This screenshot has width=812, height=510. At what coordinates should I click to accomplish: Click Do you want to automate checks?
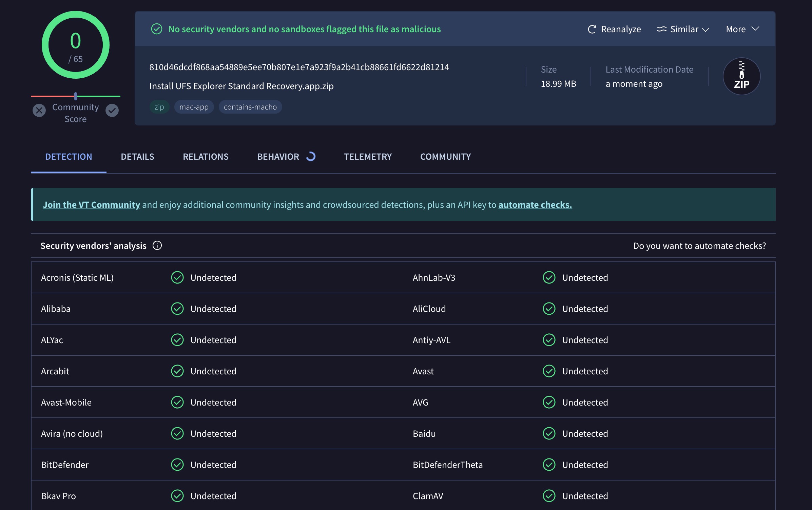(699, 246)
